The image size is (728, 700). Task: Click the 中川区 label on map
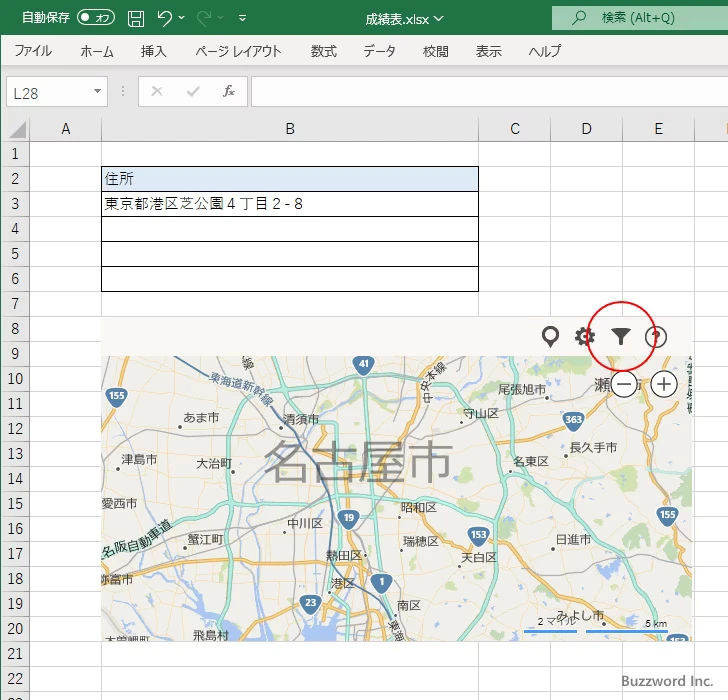[x=305, y=524]
